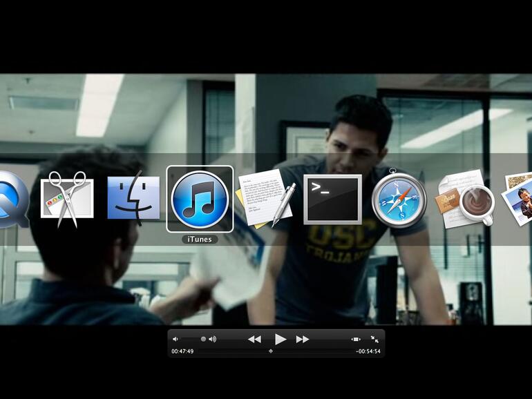
Task: Select the TextEdit paper and pen icon
Action: coord(266,198)
